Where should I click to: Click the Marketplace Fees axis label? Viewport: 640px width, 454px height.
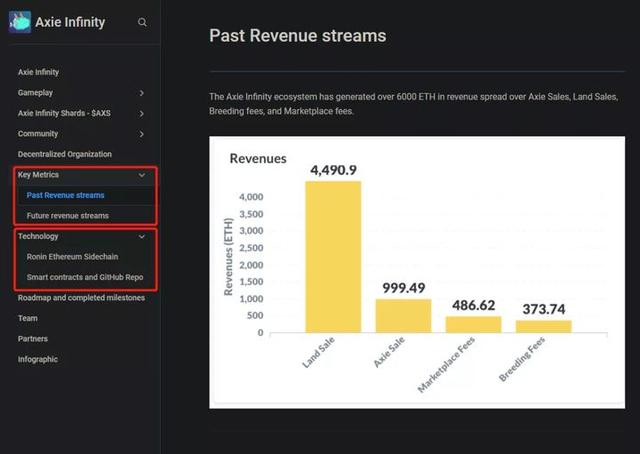[x=446, y=365]
